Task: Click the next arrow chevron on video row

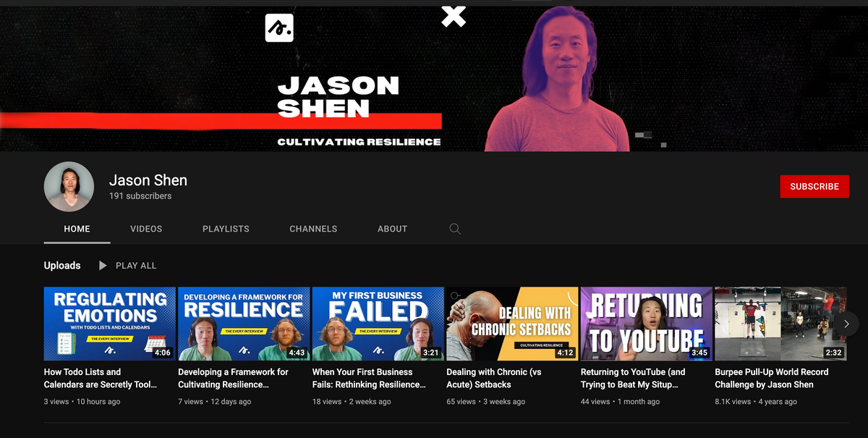Action: (x=846, y=324)
